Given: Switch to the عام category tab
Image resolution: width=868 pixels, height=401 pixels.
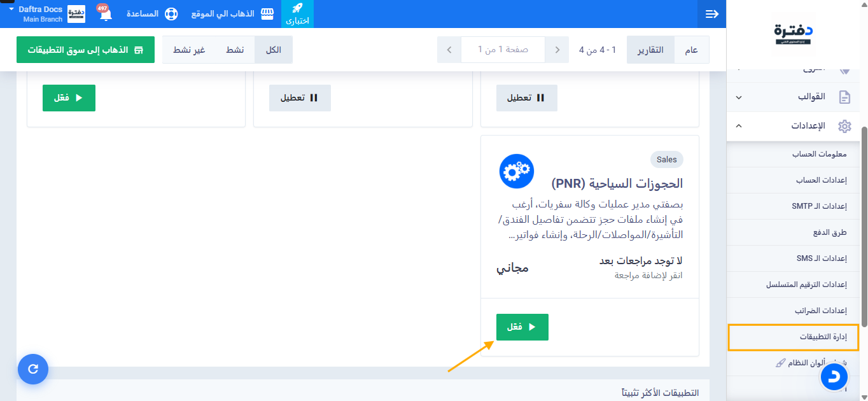Looking at the screenshot, I should click(x=691, y=50).
